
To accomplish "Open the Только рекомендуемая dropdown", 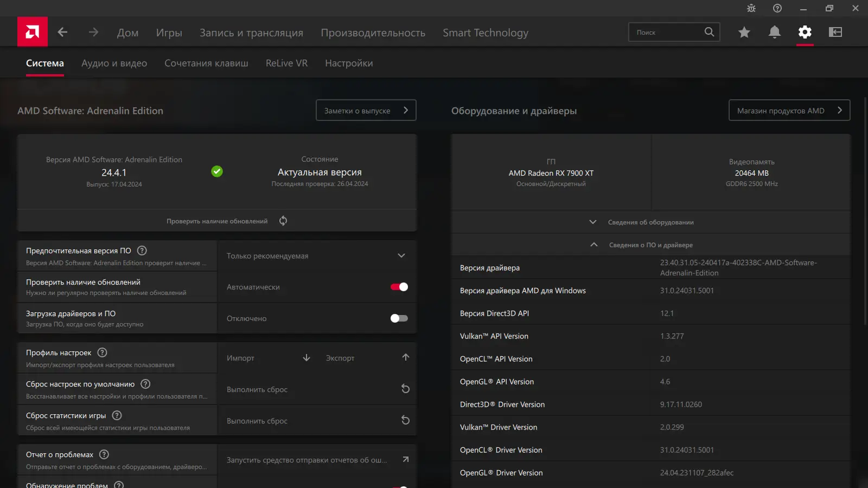I will pos(317,256).
